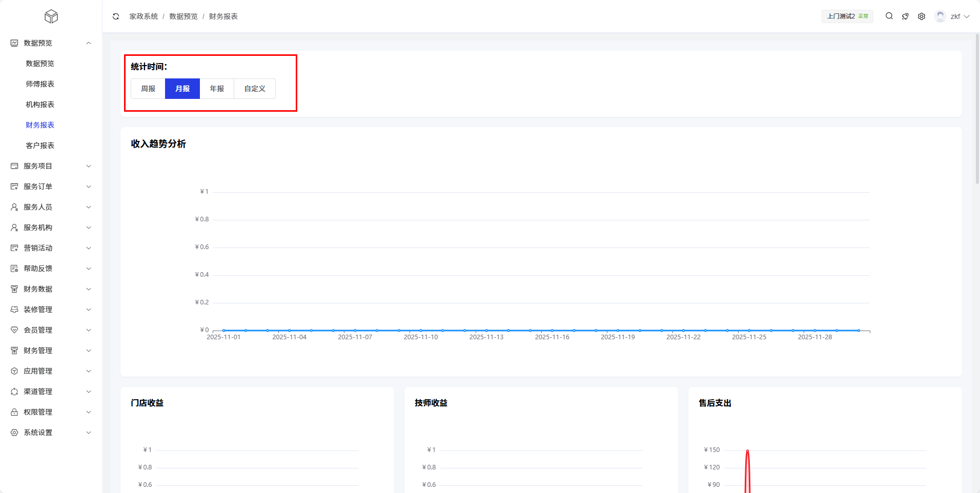Click the refresh icon beside the breadcrumb

(116, 16)
